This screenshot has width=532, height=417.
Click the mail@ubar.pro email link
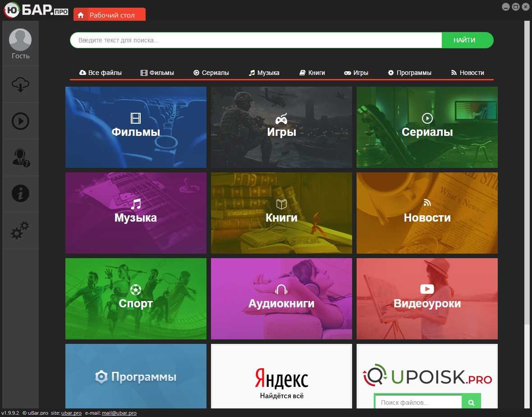coord(119,413)
